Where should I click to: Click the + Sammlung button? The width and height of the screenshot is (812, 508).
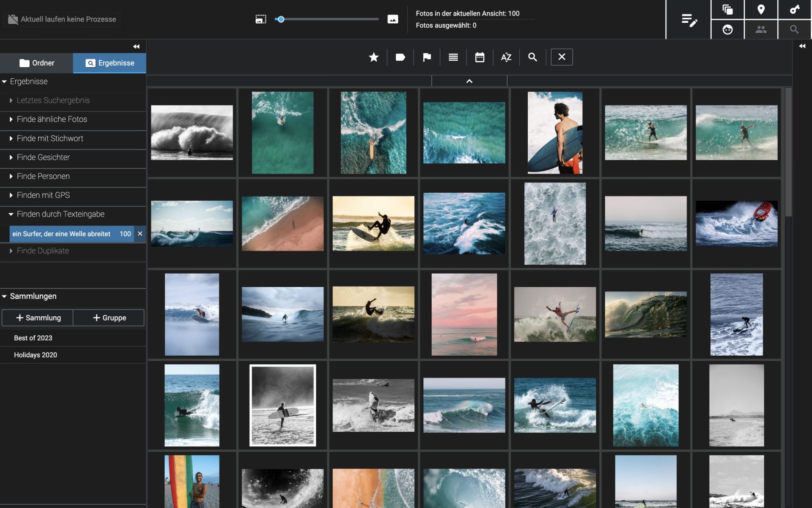pos(38,318)
